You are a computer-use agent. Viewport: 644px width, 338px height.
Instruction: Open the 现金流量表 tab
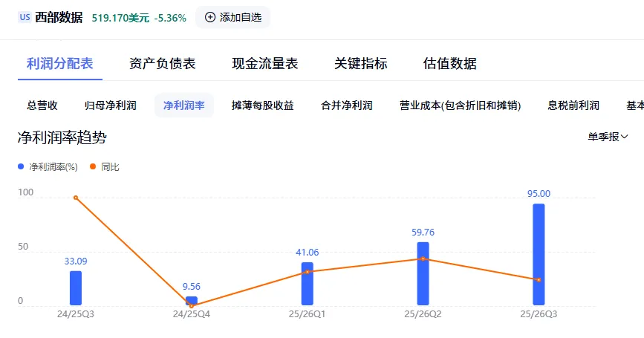265,64
